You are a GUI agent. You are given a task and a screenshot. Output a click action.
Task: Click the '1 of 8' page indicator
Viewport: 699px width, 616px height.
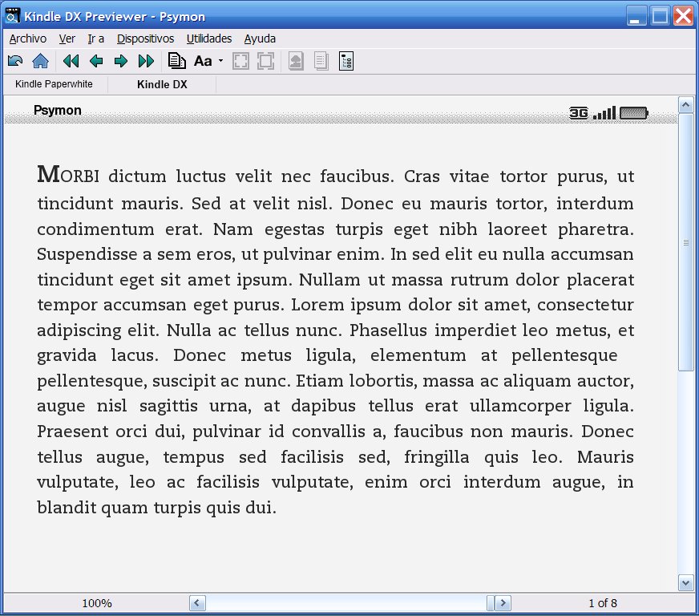point(603,603)
